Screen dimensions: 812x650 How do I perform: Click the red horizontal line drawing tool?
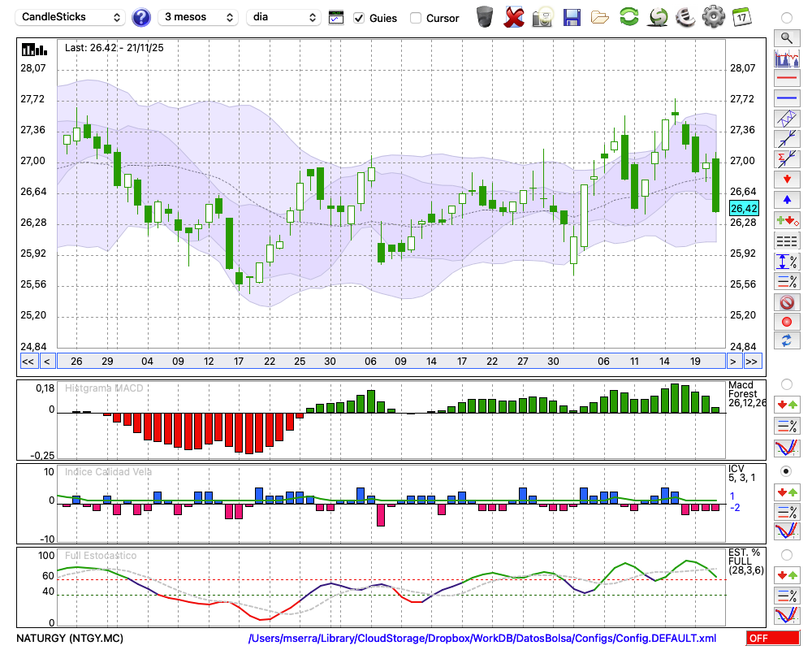point(786,78)
